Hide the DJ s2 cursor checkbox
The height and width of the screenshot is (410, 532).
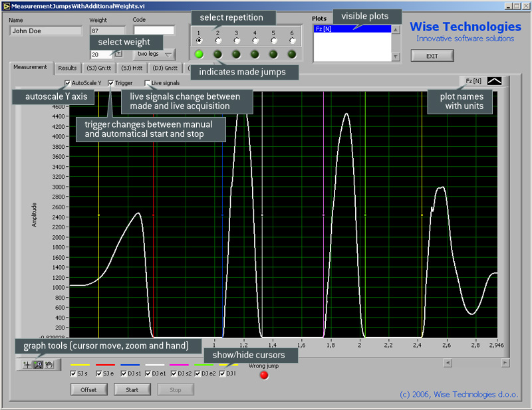pos(174,373)
